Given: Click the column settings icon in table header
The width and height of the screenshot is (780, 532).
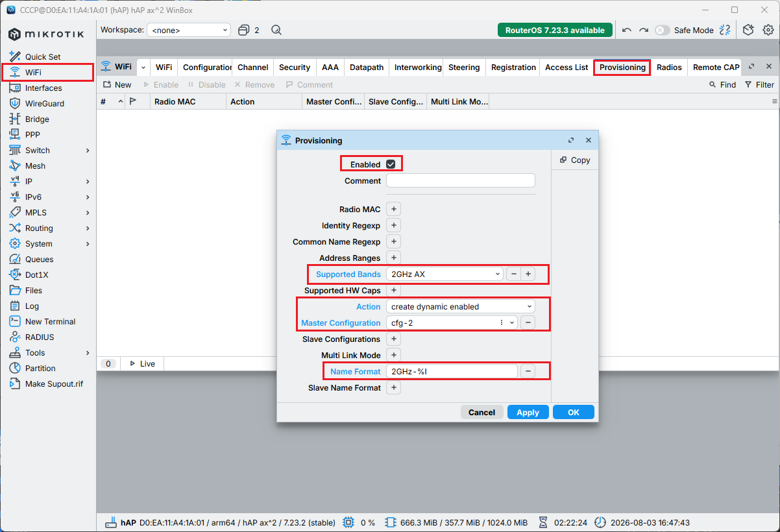Looking at the screenshot, I should (x=774, y=102).
